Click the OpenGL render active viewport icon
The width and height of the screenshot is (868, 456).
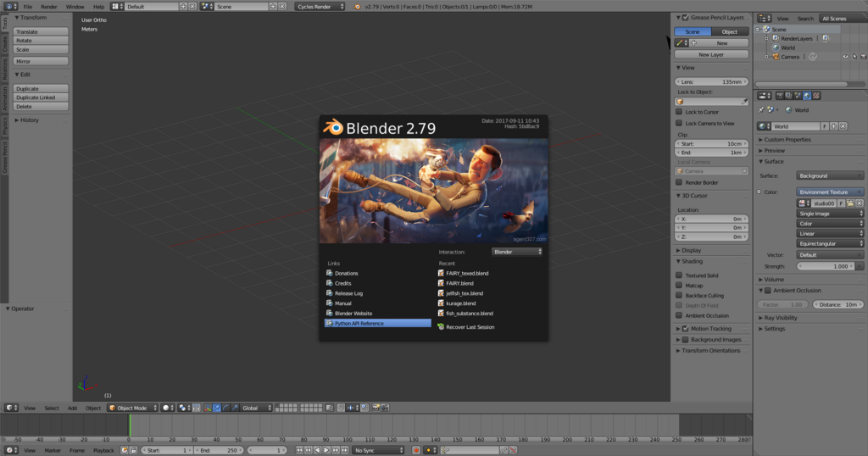[x=376, y=408]
